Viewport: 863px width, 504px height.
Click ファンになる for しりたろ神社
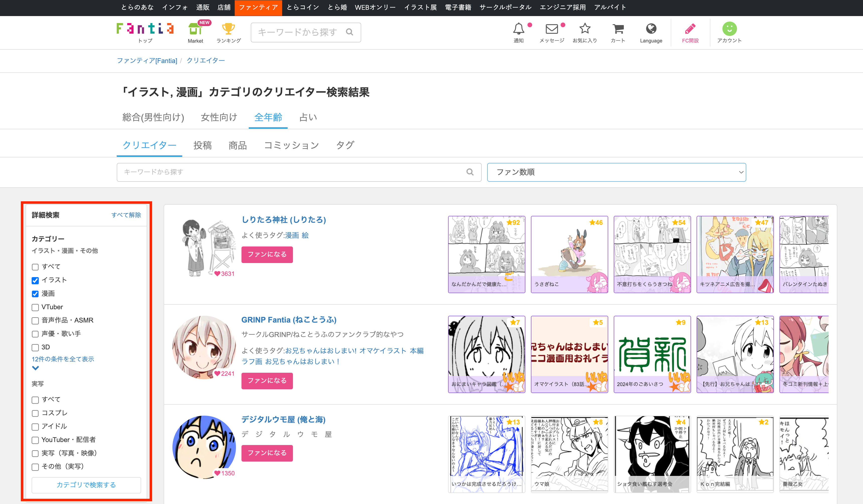pyautogui.click(x=267, y=255)
